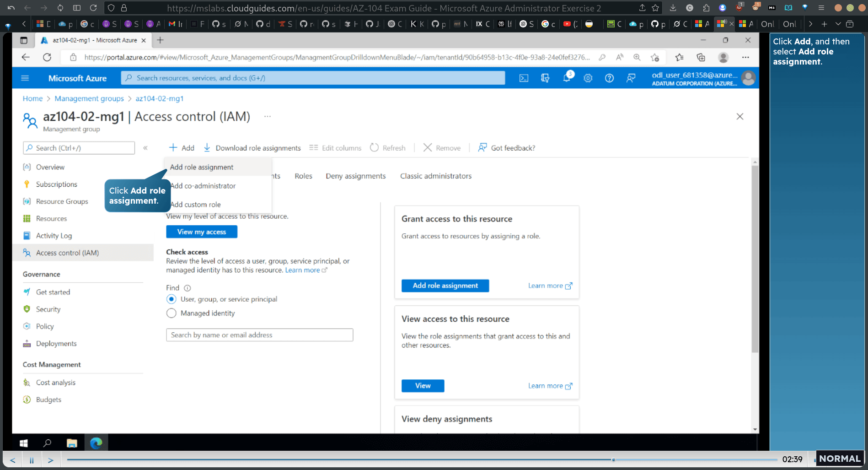The height and width of the screenshot is (470, 868).
Task: Switch to the Roles tab
Action: click(x=303, y=176)
